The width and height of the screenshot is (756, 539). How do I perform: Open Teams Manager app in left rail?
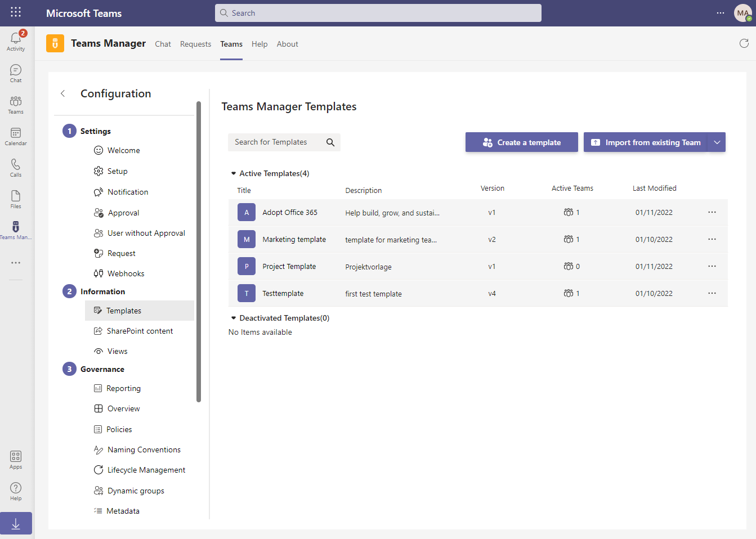[x=16, y=230]
